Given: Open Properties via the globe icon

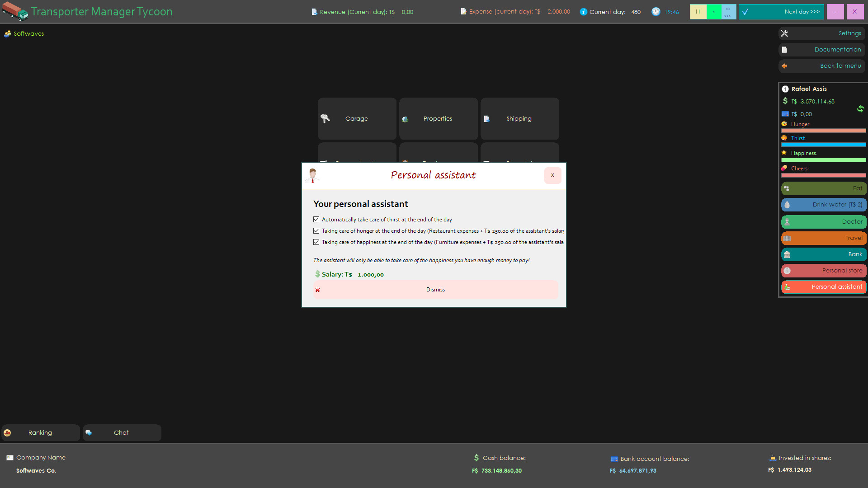Looking at the screenshot, I should click(406, 119).
